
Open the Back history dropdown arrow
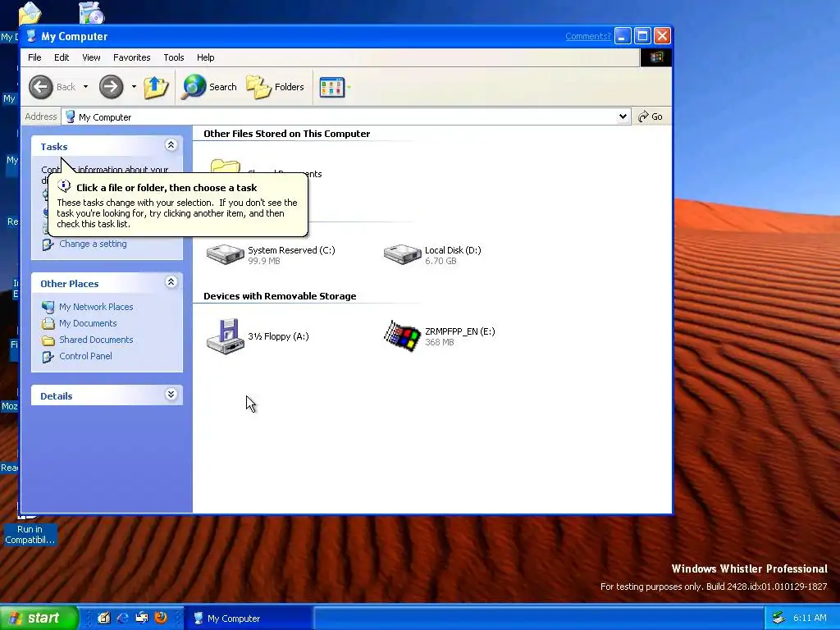point(85,87)
